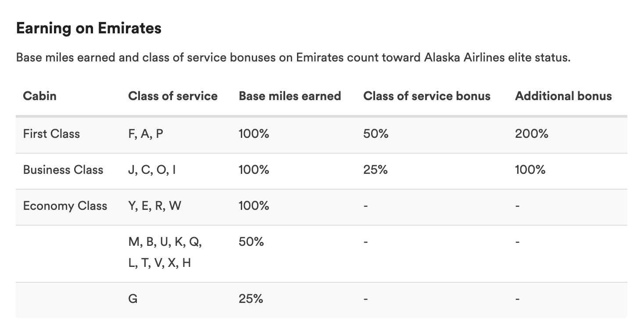Click First Class 50% class of service bonus
Screen dimensions: 644x331
coord(376,134)
